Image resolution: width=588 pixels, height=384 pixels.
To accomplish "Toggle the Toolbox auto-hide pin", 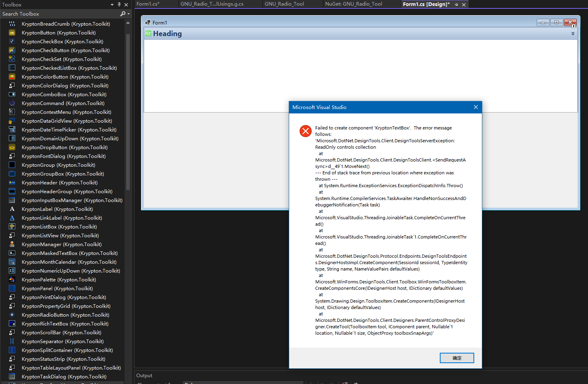I will (119, 4).
